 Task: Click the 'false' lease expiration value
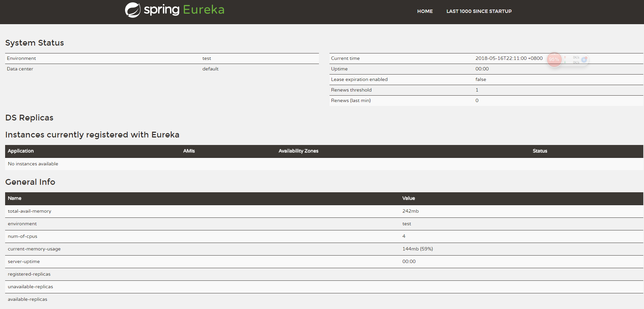click(481, 80)
